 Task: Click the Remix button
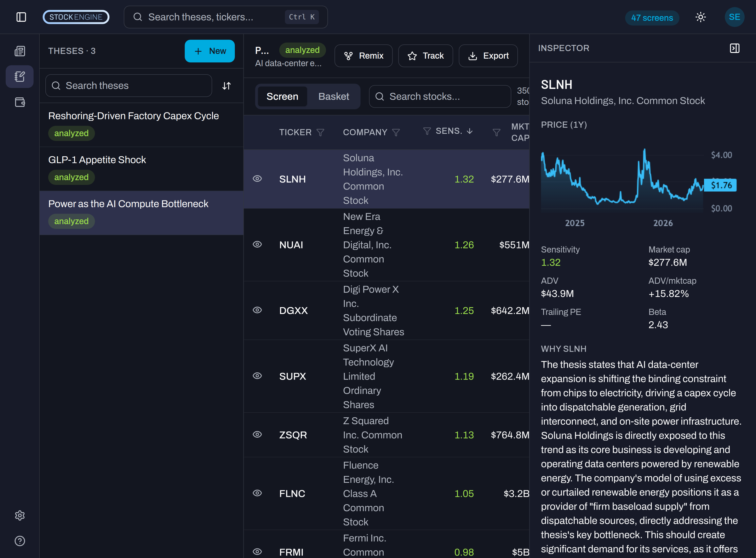(x=363, y=56)
